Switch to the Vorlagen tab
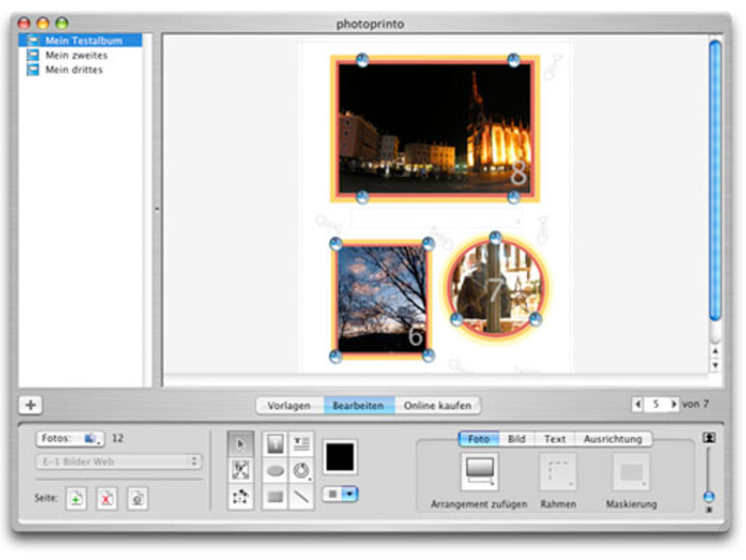Viewport: 746px width, 560px height. point(290,406)
